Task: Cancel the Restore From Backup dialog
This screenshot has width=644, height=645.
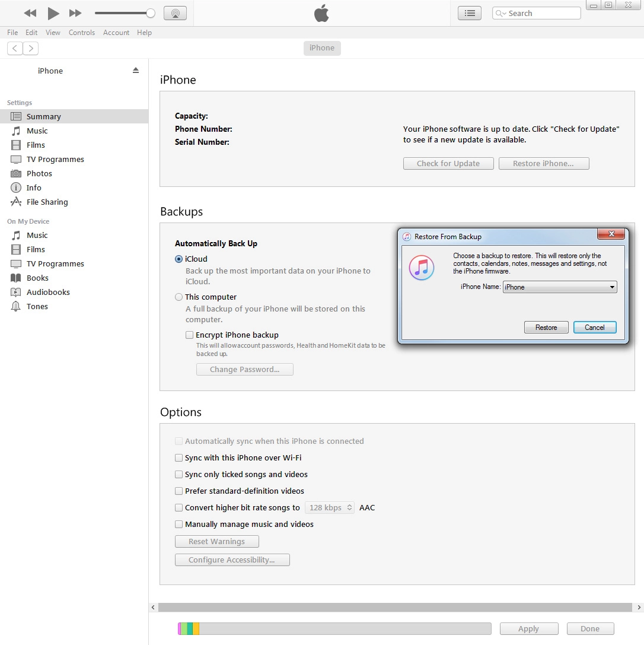Action: coord(595,328)
